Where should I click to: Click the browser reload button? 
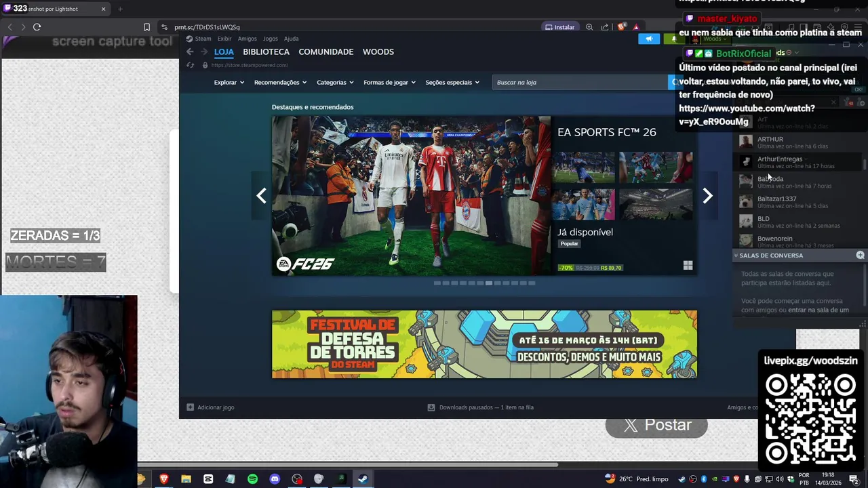click(37, 27)
